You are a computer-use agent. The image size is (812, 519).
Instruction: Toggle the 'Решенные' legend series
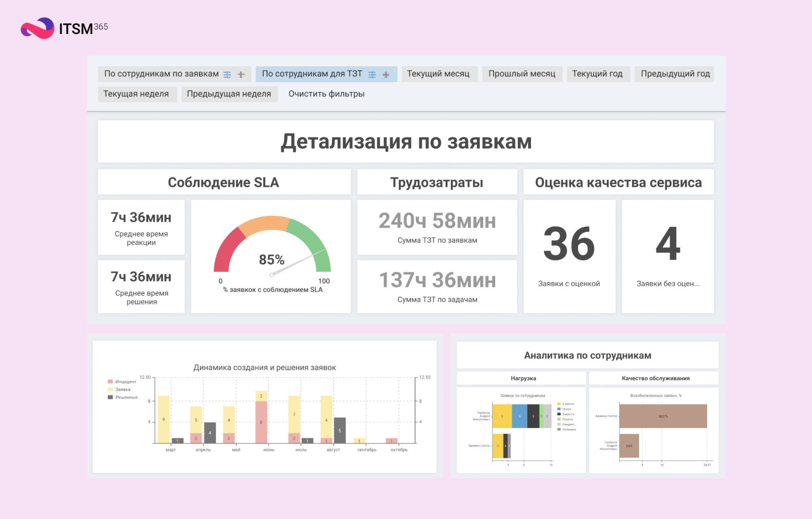coord(123,397)
